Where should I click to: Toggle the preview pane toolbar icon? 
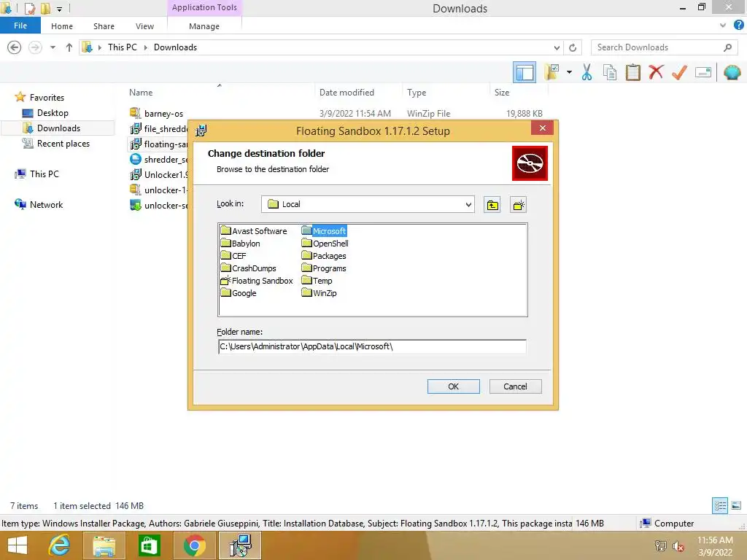(525, 72)
